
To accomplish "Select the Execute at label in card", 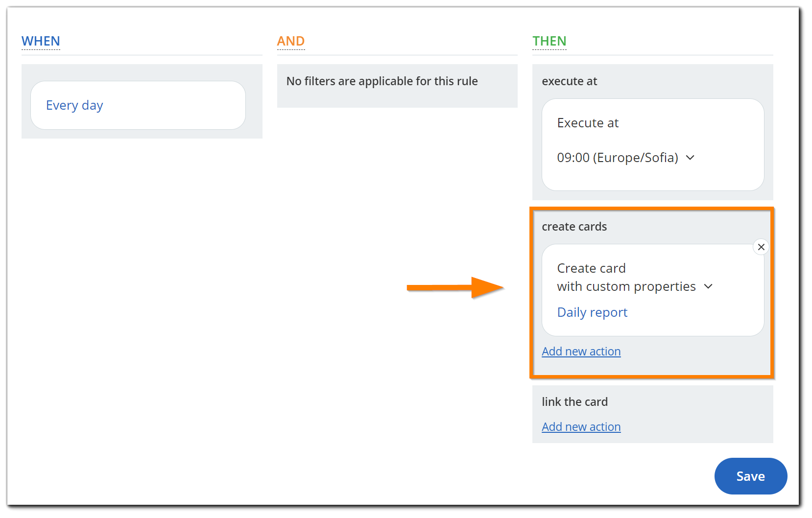I will click(588, 123).
